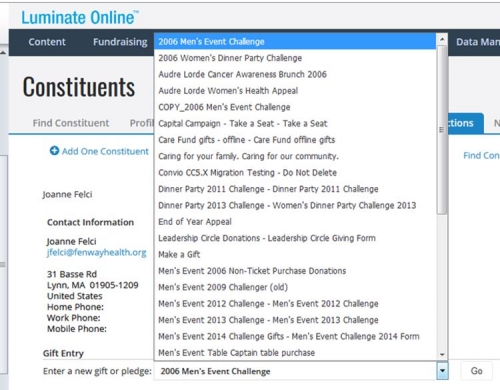Click the Luminate Online logo
500x390 pixels.
pyautogui.click(x=80, y=17)
